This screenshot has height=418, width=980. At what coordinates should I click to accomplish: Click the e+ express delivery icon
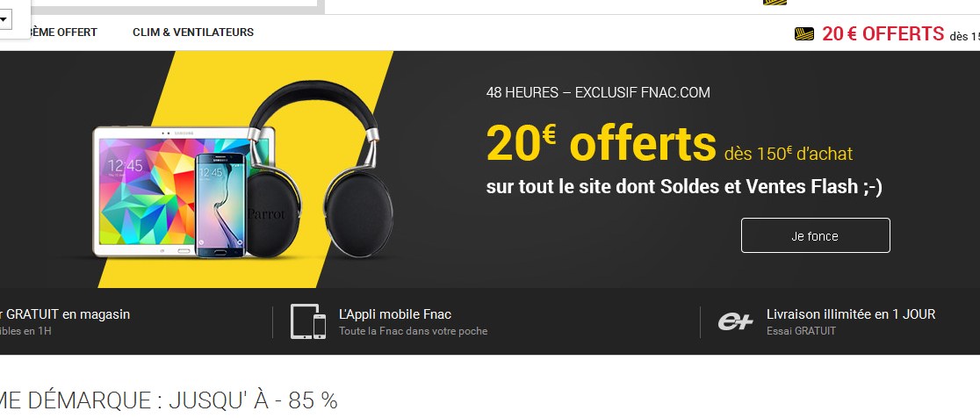[x=735, y=321]
